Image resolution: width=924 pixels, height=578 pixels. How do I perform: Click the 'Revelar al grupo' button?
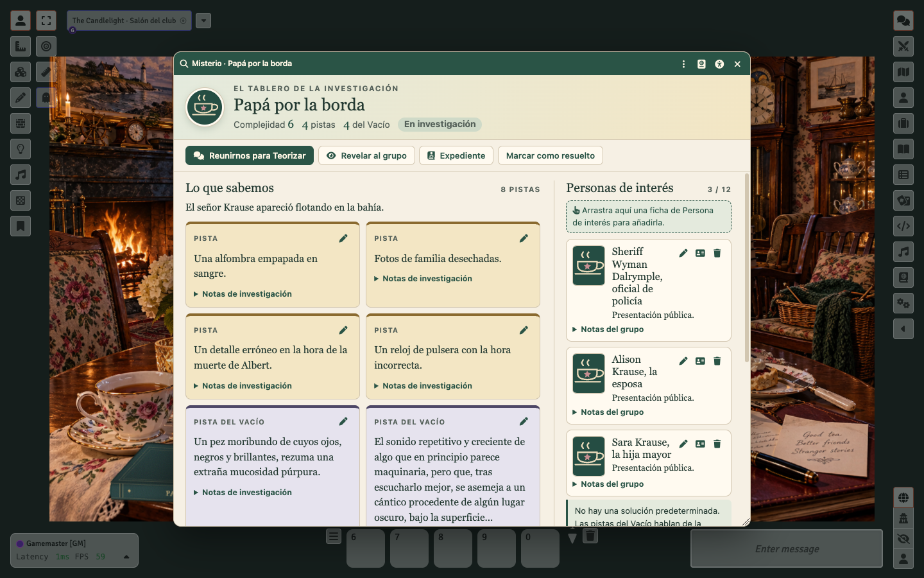tap(366, 155)
